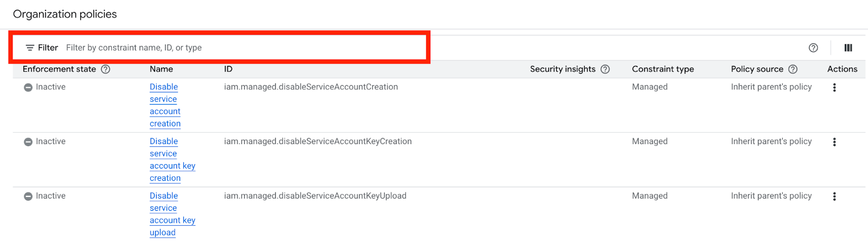Click the Policy source column header
The width and height of the screenshot is (868, 241).
[x=757, y=69]
